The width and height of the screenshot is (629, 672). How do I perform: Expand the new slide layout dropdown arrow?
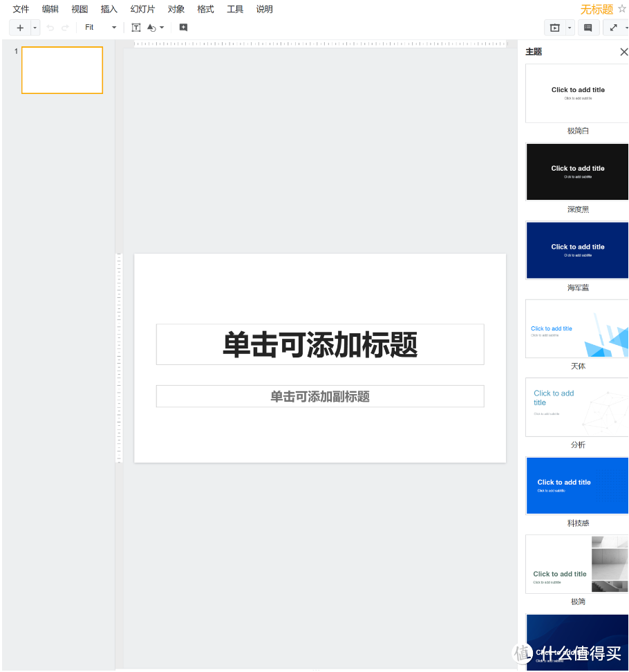[x=35, y=28]
